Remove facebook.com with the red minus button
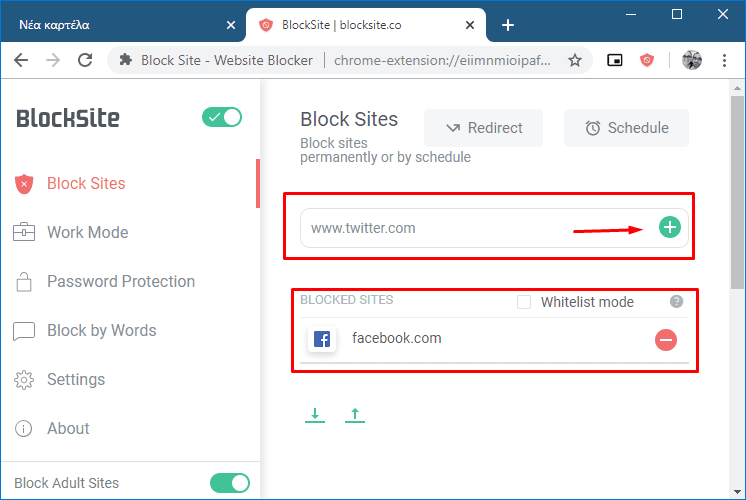 [x=666, y=340]
